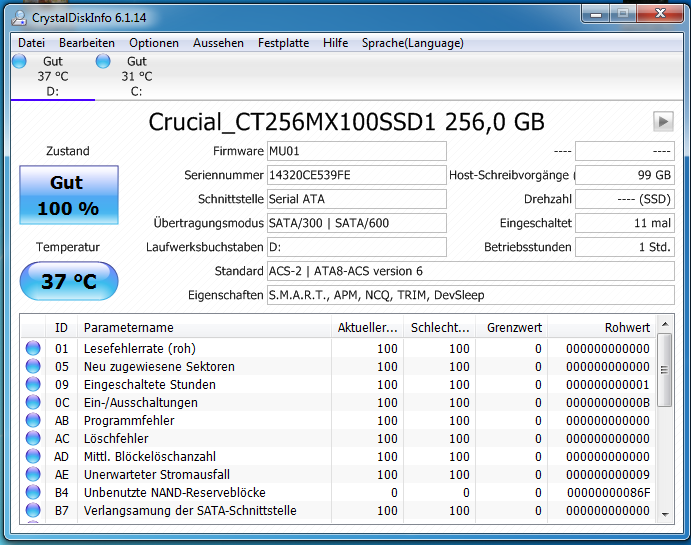The height and width of the screenshot is (545, 691).
Task: Open the Bearbeiten menu
Action: (x=87, y=43)
